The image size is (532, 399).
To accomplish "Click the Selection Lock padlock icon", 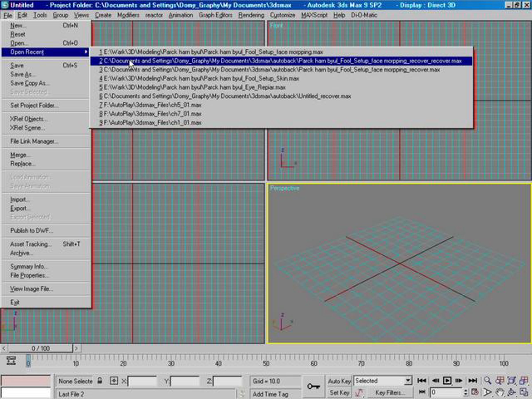I will tap(100, 381).
